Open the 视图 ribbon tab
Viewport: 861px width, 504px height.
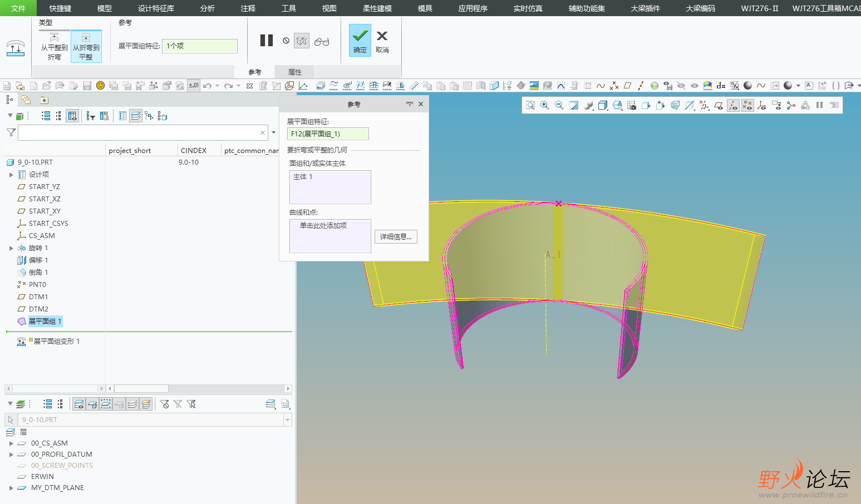click(x=329, y=8)
